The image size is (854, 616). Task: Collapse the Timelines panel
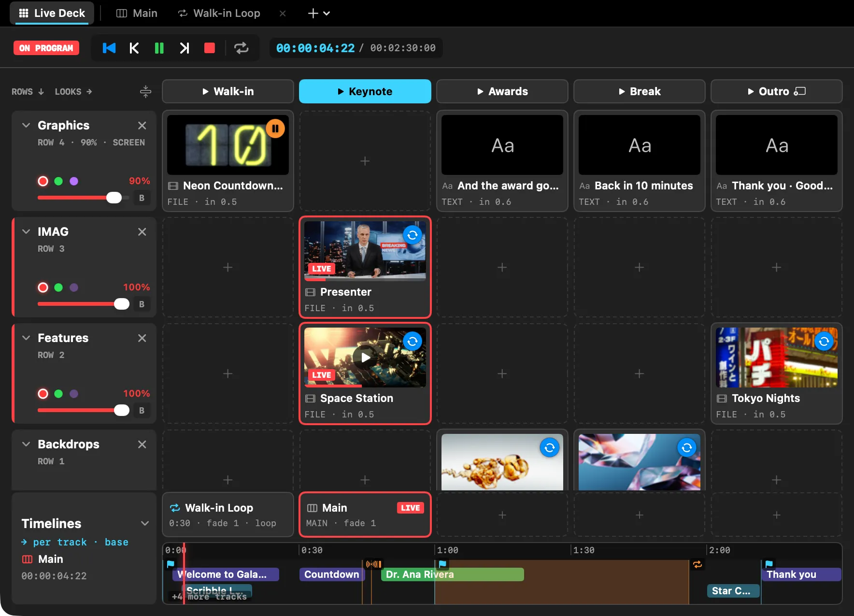(x=144, y=523)
